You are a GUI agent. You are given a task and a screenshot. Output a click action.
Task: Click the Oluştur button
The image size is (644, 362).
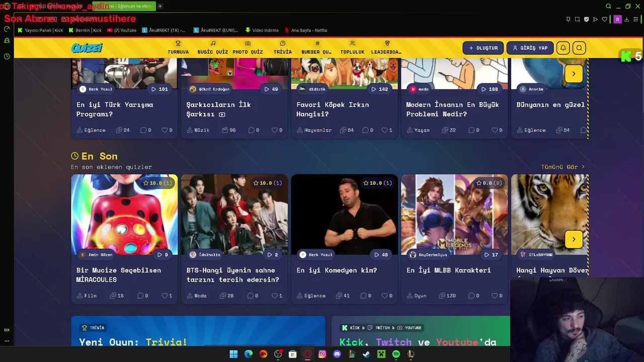coord(483,48)
